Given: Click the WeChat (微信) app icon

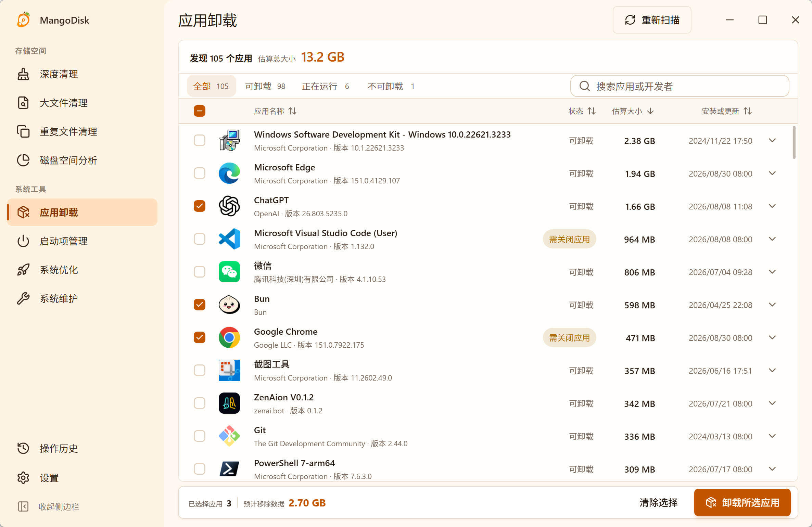Looking at the screenshot, I should [x=229, y=272].
